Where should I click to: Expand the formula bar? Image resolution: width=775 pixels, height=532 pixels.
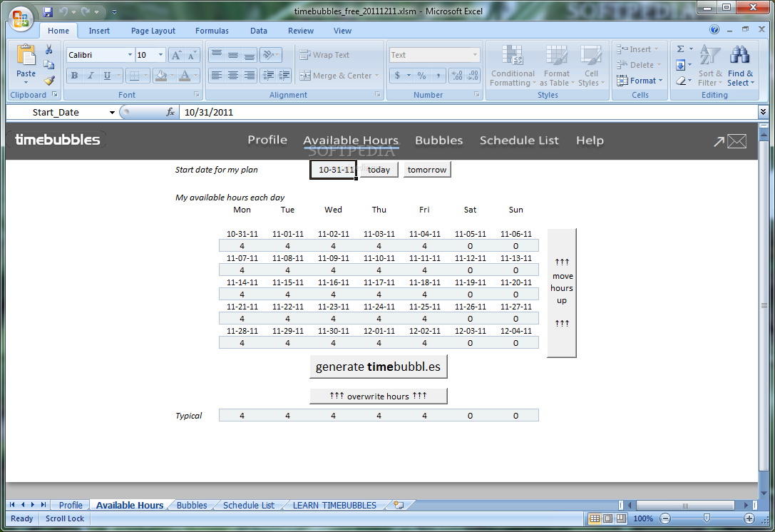(x=763, y=112)
